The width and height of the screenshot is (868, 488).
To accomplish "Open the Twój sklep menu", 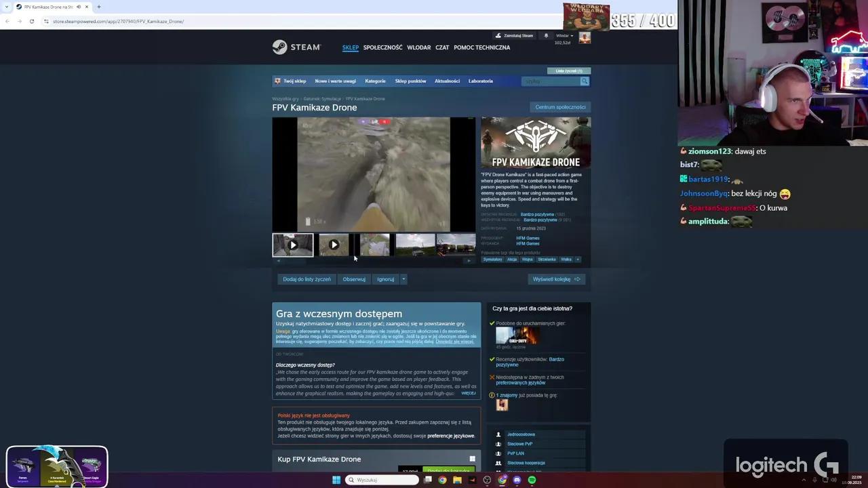I will [295, 81].
